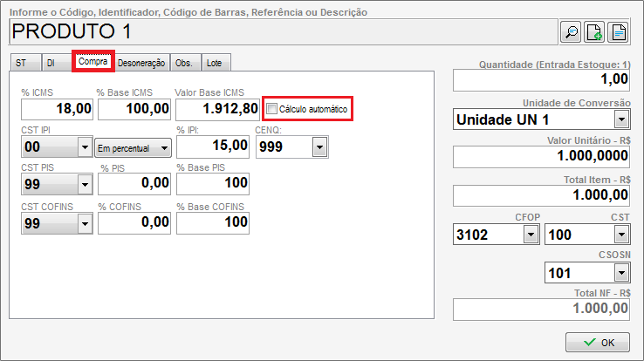
Task: Open the CSOSN 101 dropdown
Action: [x=621, y=272]
